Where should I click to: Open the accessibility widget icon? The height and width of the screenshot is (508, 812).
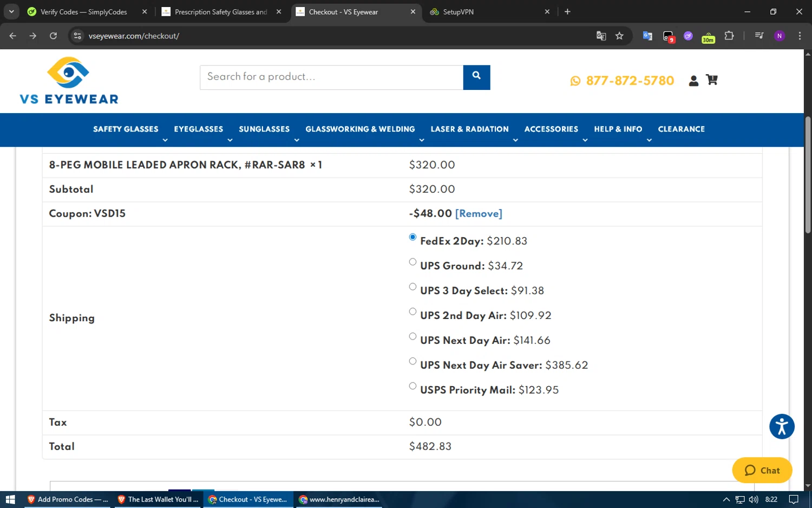coord(782,427)
